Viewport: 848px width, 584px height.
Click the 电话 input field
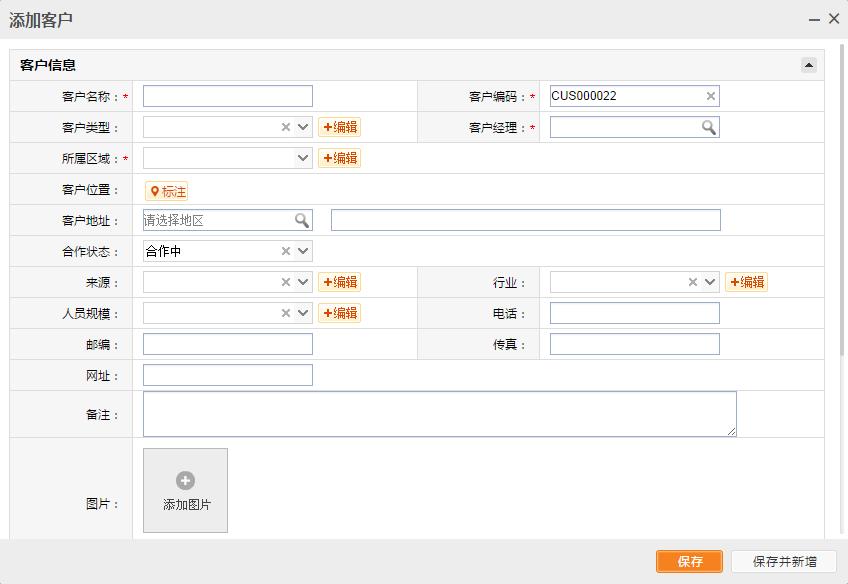(x=634, y=313)
